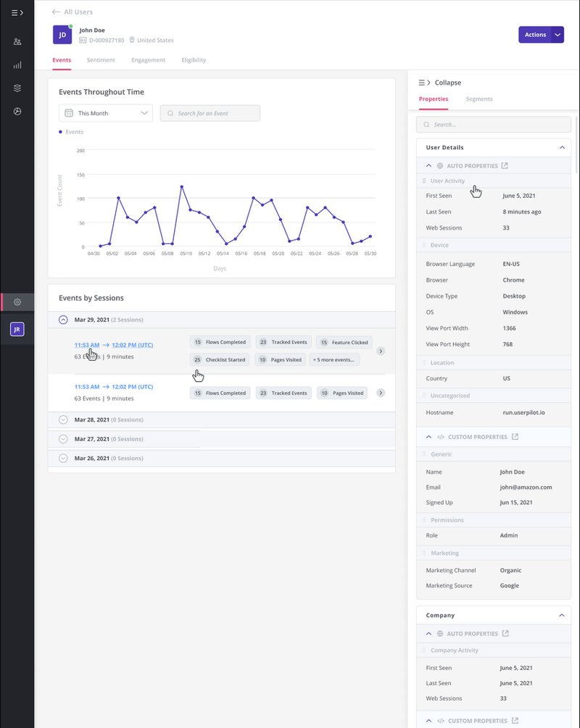Viewport: 580px width, 728px height.
Task: Switch to the Sentiment tab
Action: point(101,60)
